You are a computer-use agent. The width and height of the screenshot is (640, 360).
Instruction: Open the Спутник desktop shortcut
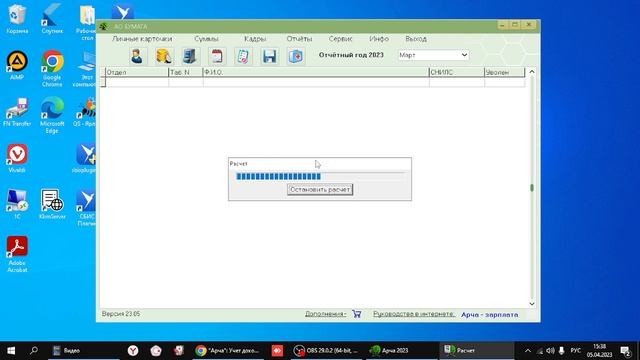[52, 19]
